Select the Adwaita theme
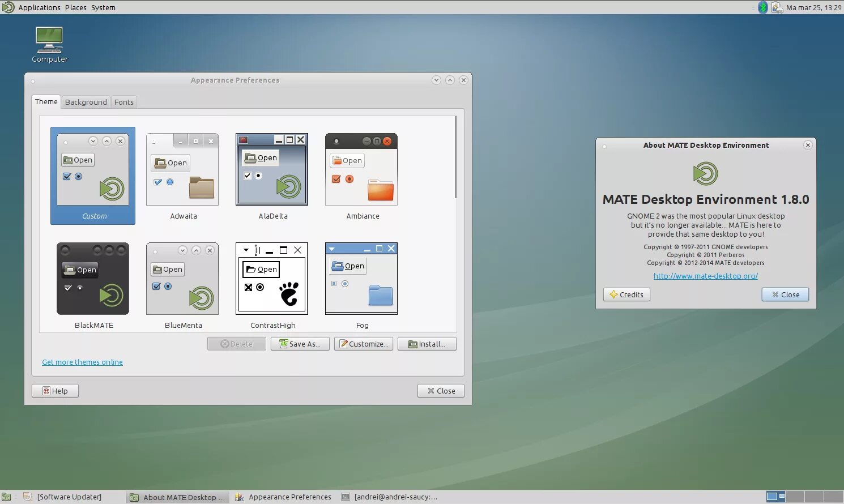This screenshot has height=504, width=844. (x=182, y=176)
